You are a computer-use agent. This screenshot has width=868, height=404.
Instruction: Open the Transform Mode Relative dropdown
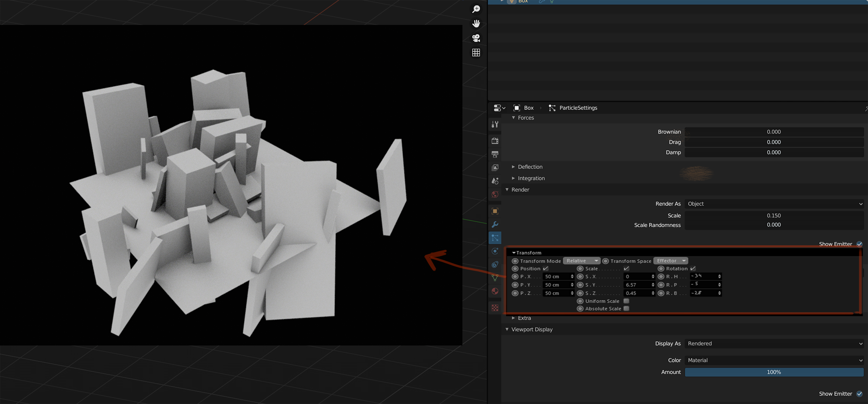point(582,261)
